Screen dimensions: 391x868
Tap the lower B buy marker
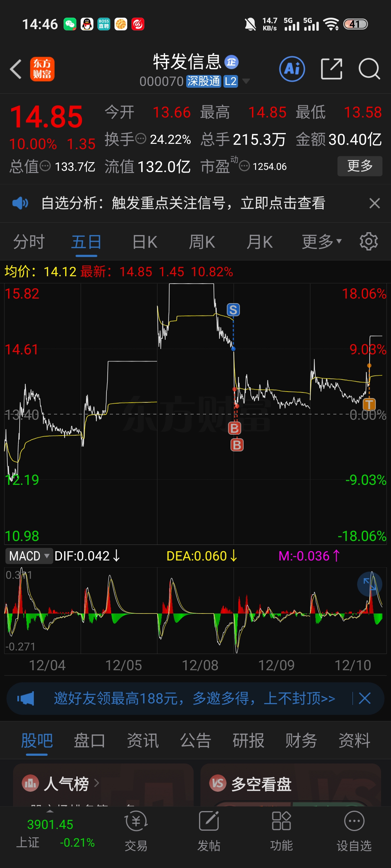[x=237, y=445]
